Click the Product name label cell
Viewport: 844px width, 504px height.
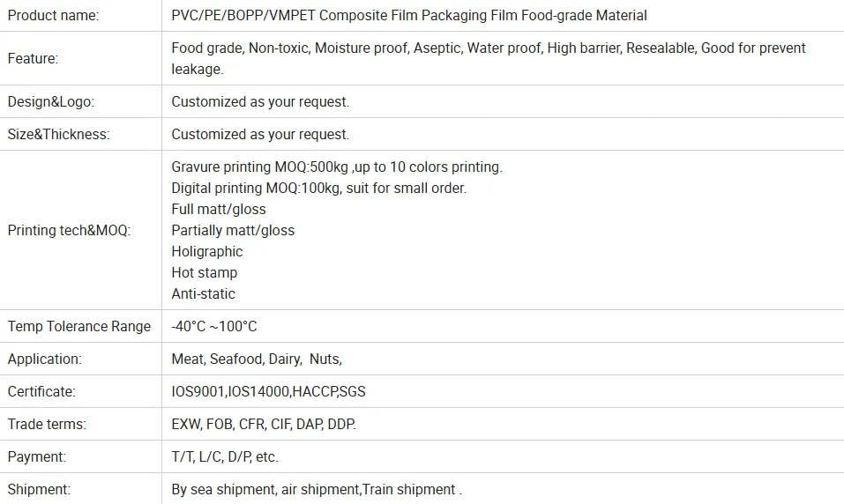81,15
